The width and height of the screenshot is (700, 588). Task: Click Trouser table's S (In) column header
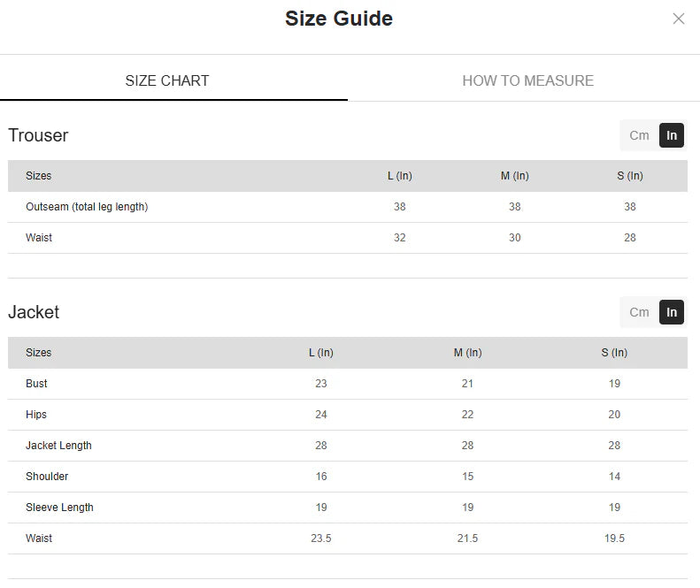click(x=630, y=176)
